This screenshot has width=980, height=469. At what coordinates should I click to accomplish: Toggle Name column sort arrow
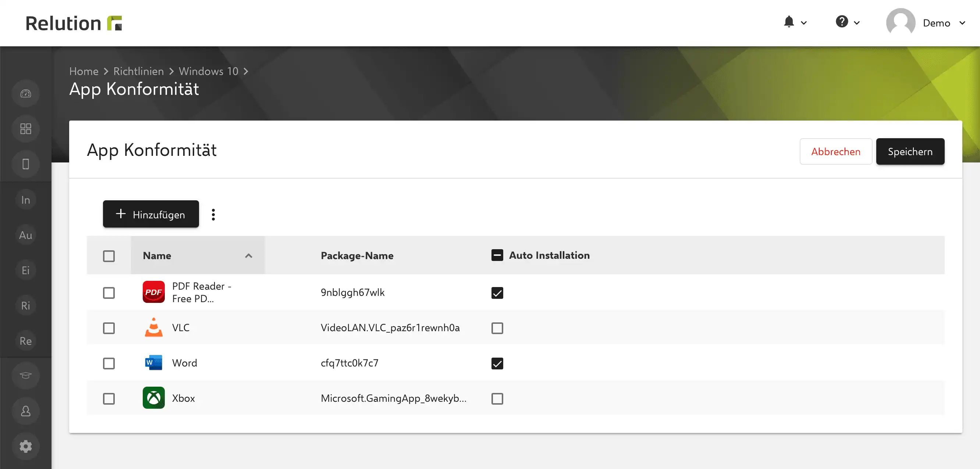248,256
